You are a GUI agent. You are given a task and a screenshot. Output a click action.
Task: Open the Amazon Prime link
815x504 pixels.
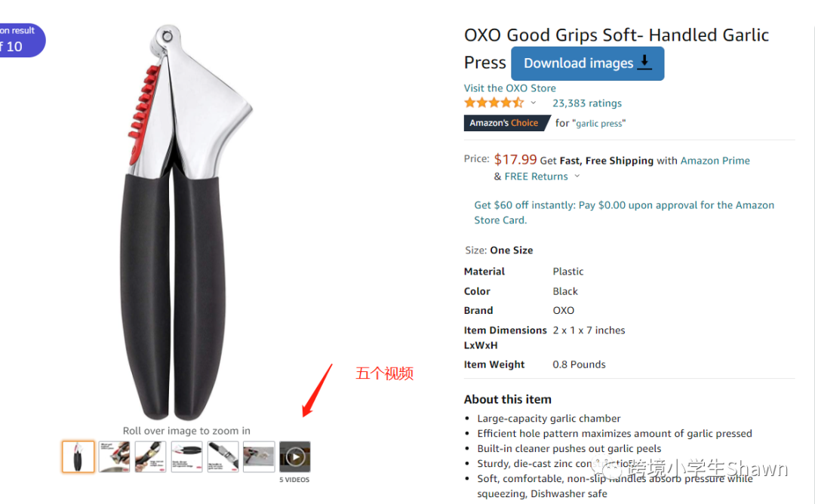click(715, 161)
